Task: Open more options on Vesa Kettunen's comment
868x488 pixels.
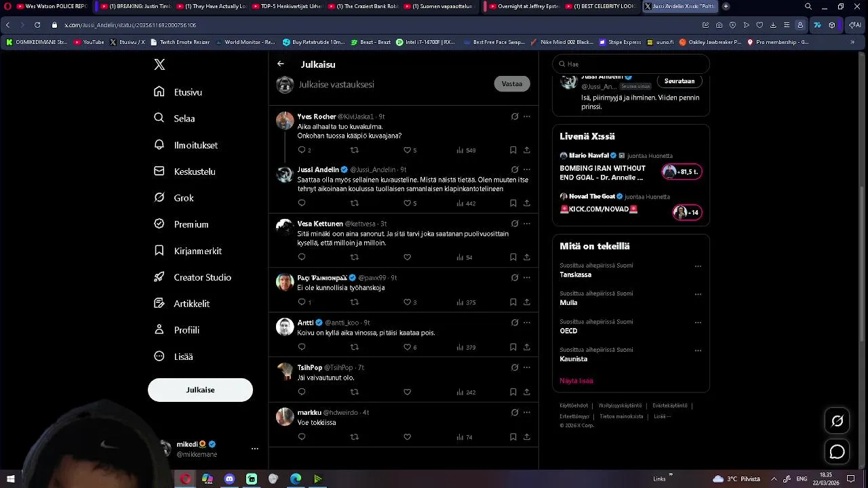Action: tap(526, 224)
